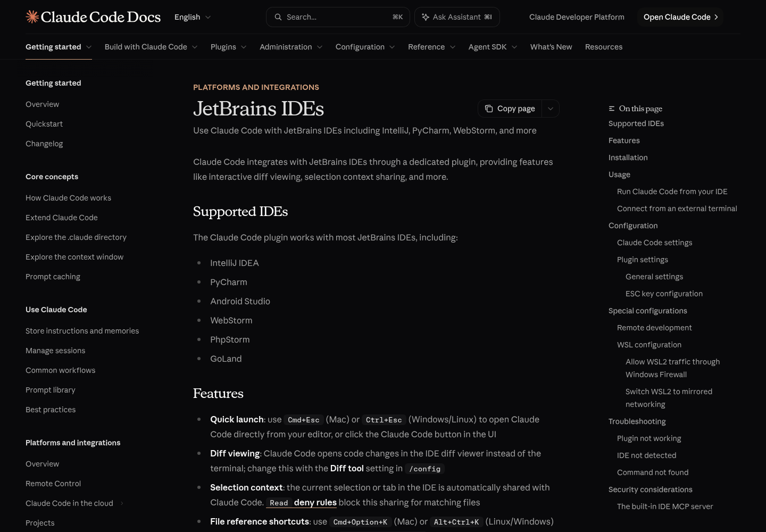The image size is (766, 532).
Task: Expand the Build with Claude Code menu
Action: (151, 47)
